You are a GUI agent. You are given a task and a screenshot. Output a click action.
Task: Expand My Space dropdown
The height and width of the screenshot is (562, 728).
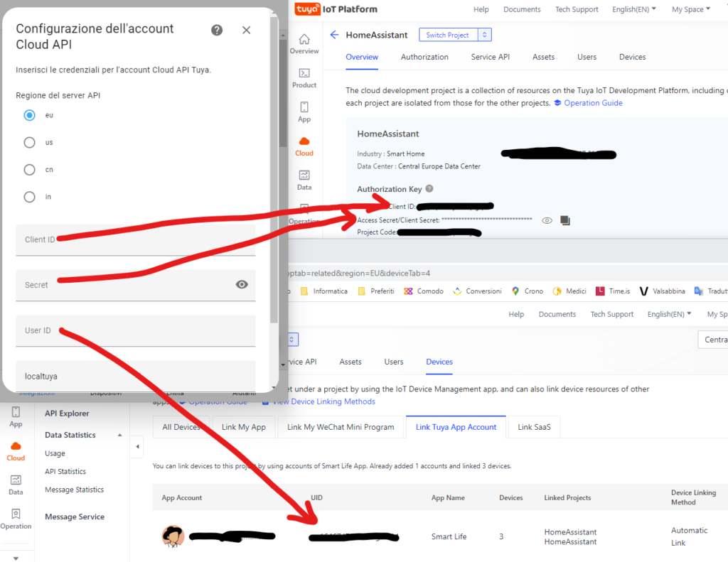pyautogui.click(x=691, y=9)
